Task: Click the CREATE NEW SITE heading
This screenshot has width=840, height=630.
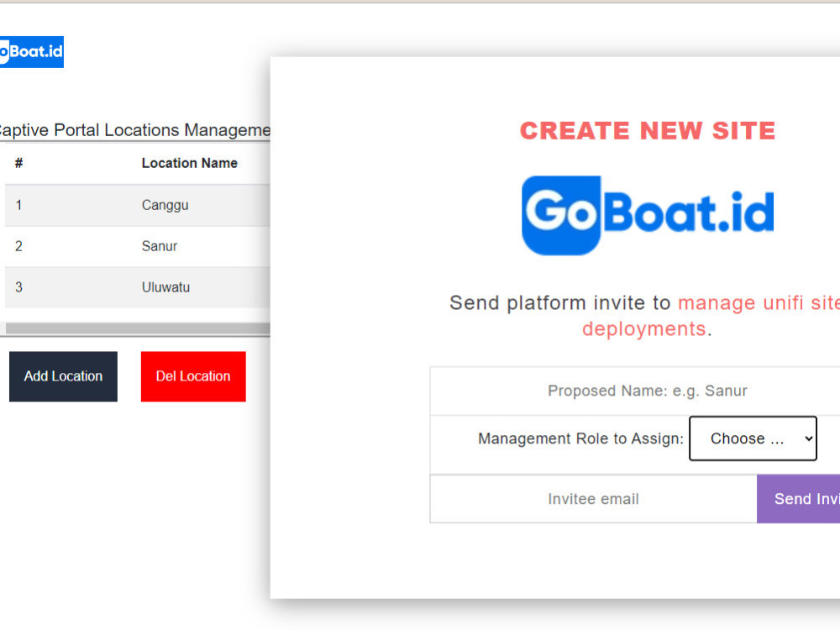Action: click(x=648, y=131)
